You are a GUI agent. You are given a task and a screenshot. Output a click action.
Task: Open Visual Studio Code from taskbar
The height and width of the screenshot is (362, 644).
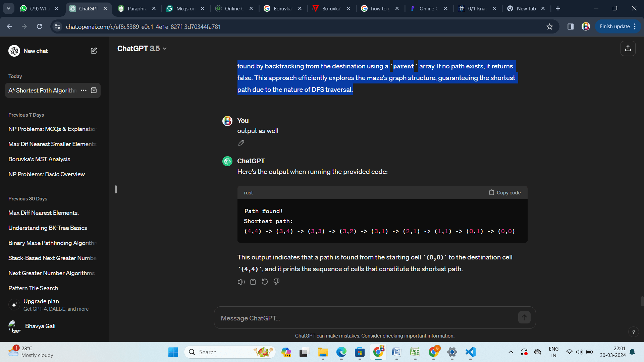click(x=470, y=352)
